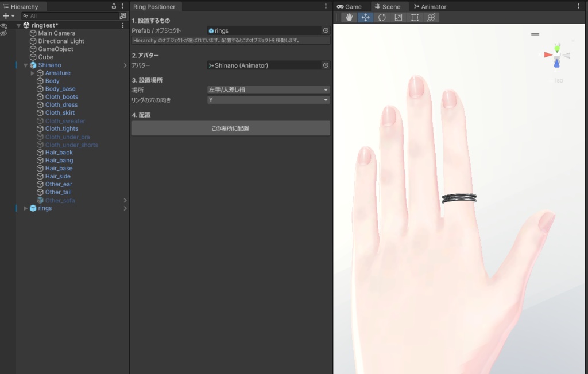Select Cloth_under_shorts object
This screenshot has width=588, height=374.
(72, 145)
